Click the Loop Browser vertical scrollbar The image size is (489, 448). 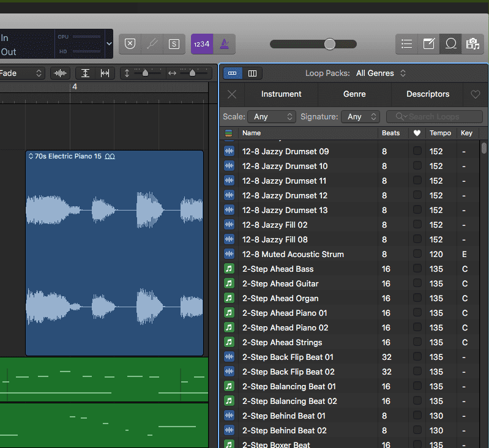[483, 147]
